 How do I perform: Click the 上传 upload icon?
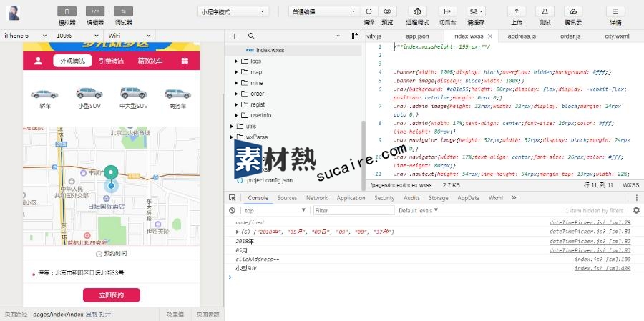tap(517, 11)
